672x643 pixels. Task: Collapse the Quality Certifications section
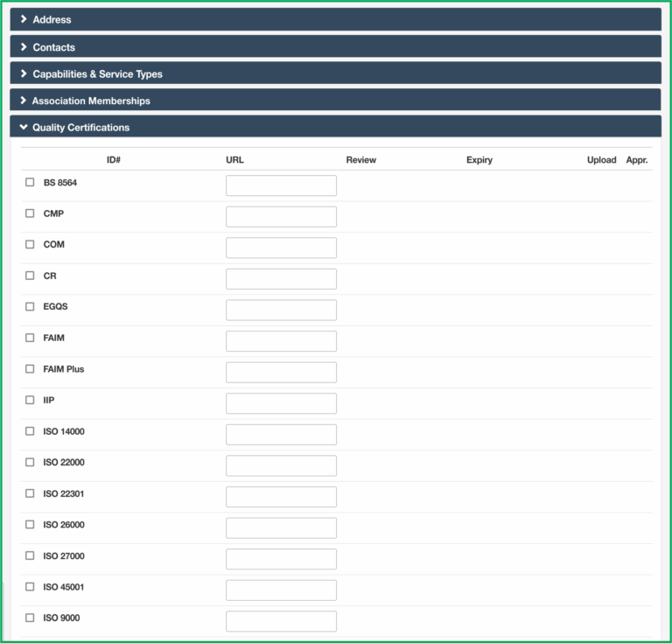[x=336, y=127]
